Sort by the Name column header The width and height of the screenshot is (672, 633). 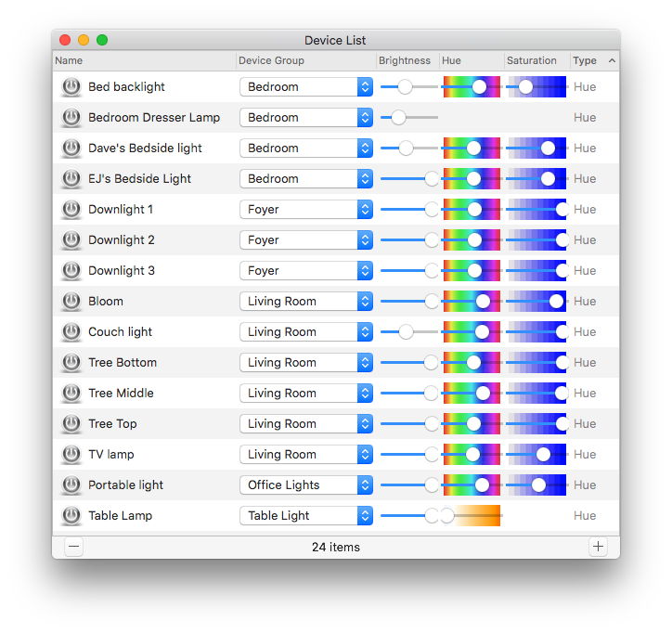coord(144,60)
